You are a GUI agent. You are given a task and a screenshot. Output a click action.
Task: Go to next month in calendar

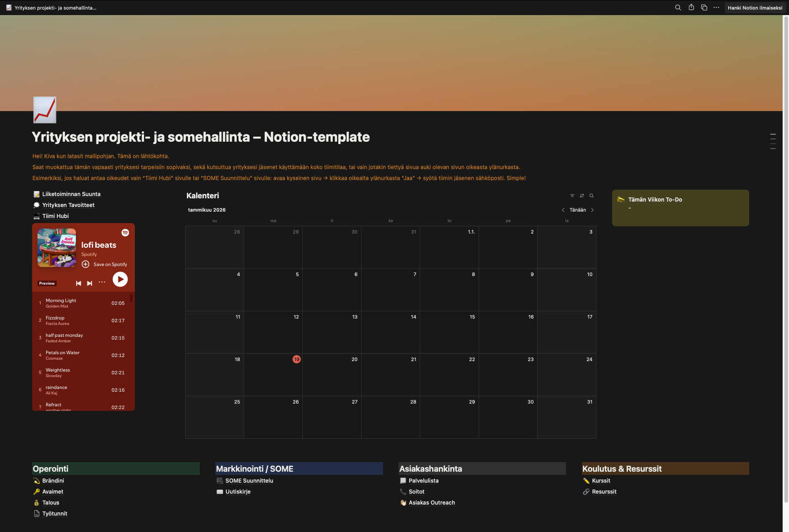[592, 210]
